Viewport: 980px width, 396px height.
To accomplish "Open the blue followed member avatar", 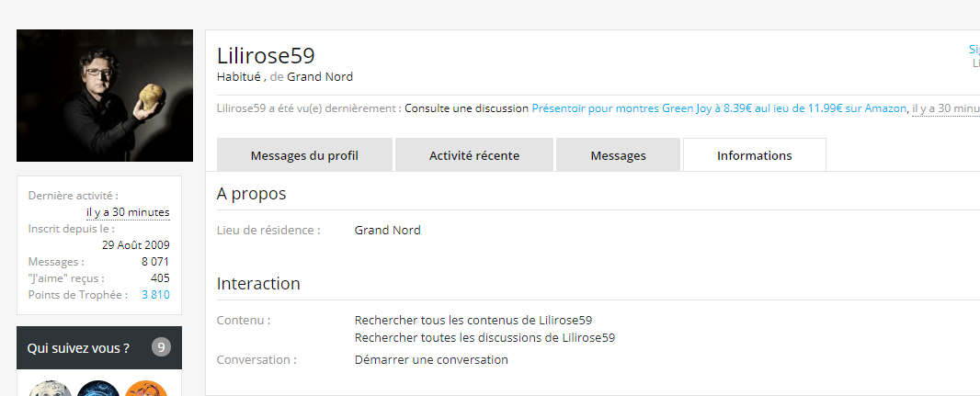I will [x=98, y=390].
